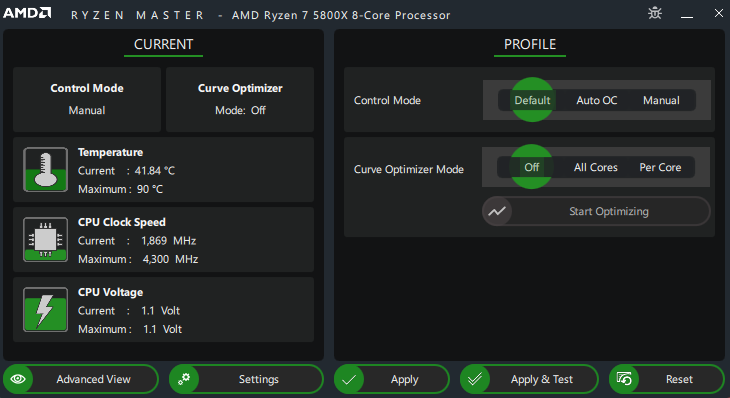Select Manual control mode in Profile
The image size is (730, 398).
tap(661, 100)
